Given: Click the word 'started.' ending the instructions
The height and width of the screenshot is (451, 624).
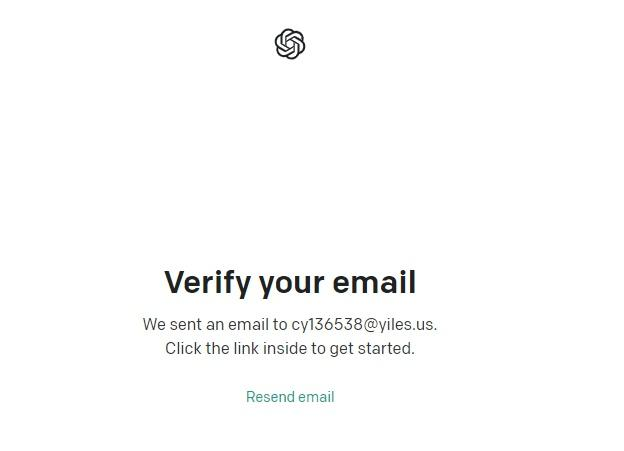Looking at the screenshot, I should [x=386, y=348].
